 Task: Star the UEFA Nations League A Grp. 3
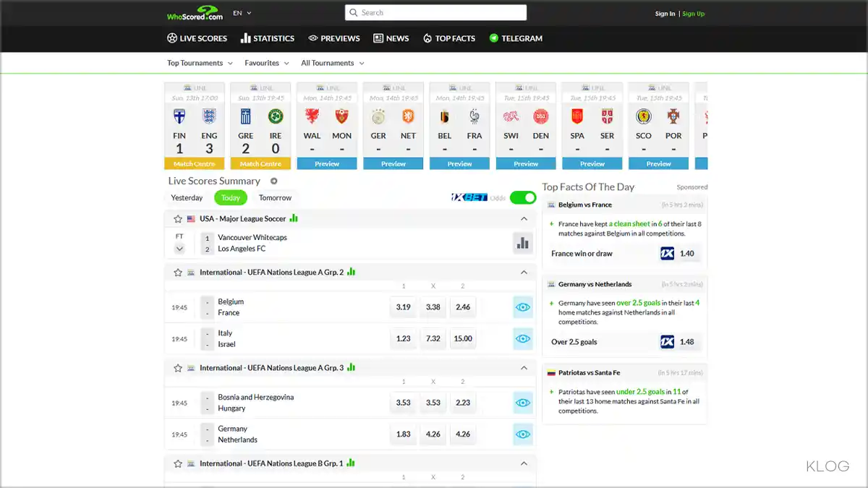click(x=178, y=368)
